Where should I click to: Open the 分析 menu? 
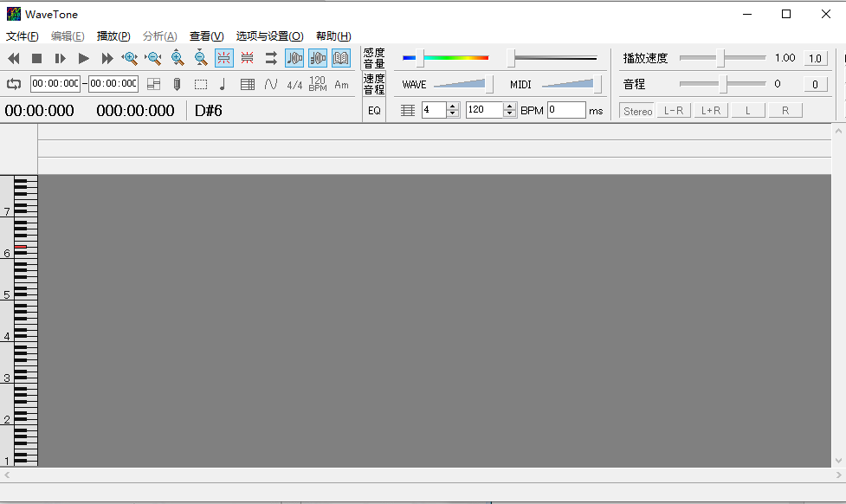159,36
